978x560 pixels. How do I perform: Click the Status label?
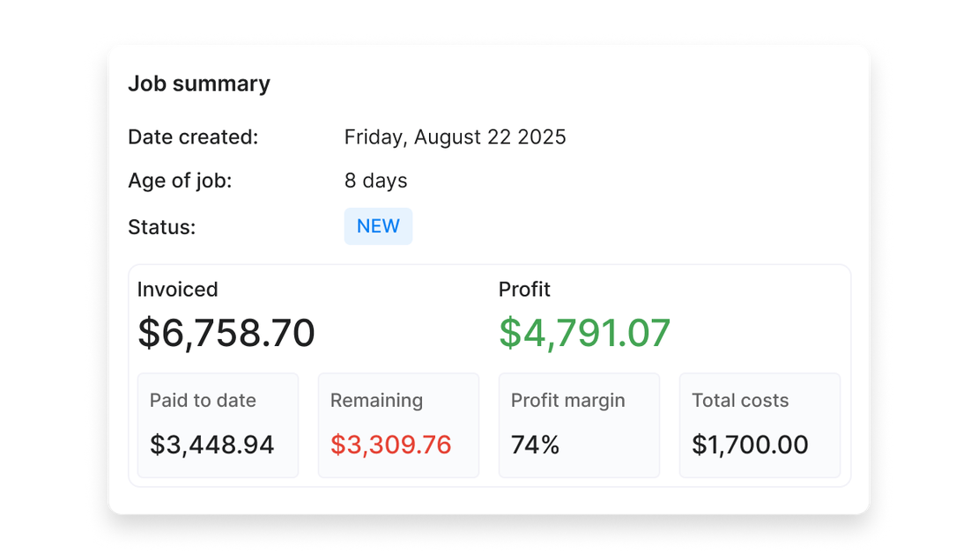pos(161,226)
